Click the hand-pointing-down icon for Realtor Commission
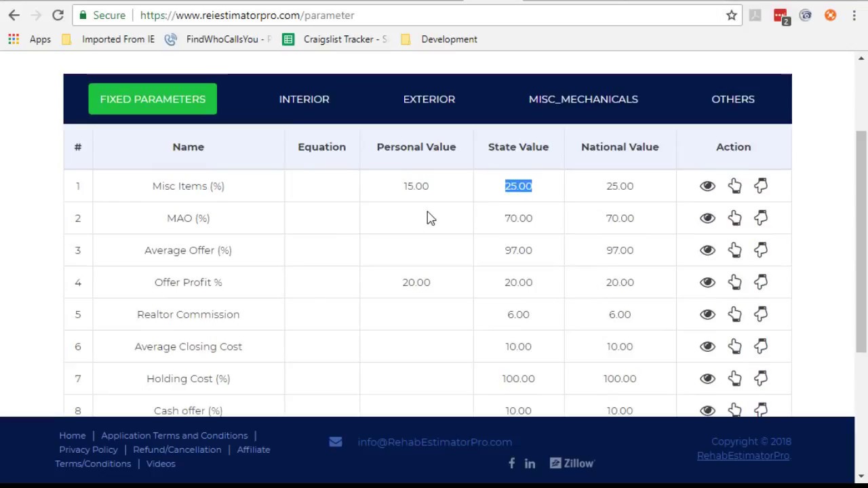The width and height of the screenshot is (868, 488). (761, 314)
